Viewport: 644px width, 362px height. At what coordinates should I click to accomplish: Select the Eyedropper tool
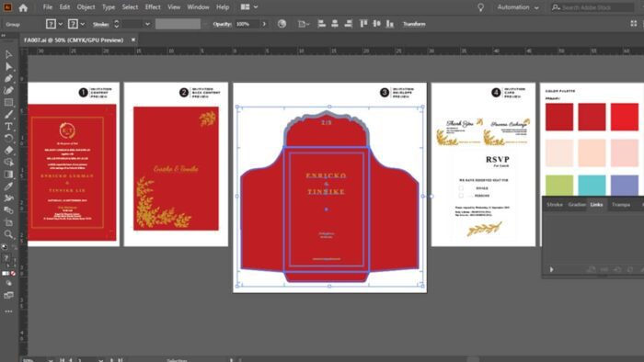[8, 187]
